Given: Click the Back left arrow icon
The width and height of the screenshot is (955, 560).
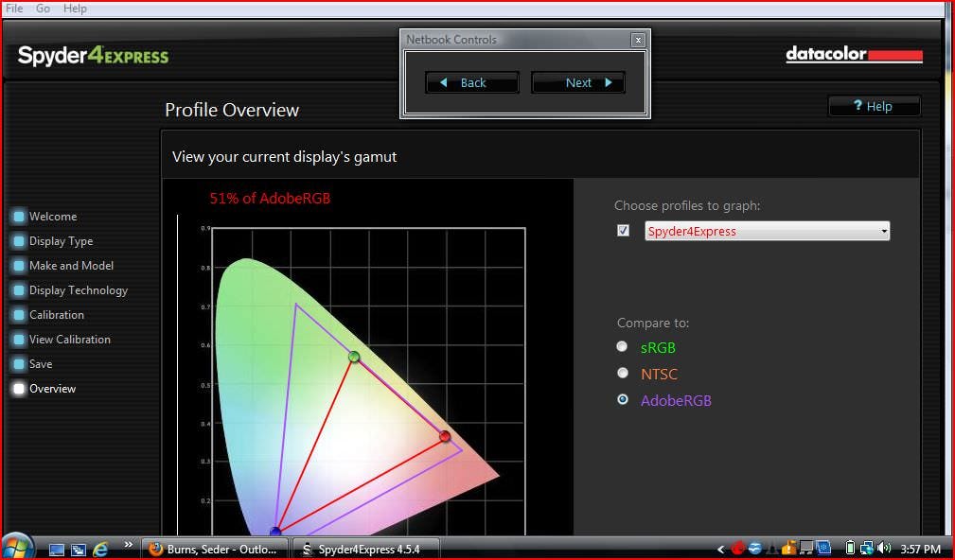Looking at the screenshot, I should pos(443,83).
